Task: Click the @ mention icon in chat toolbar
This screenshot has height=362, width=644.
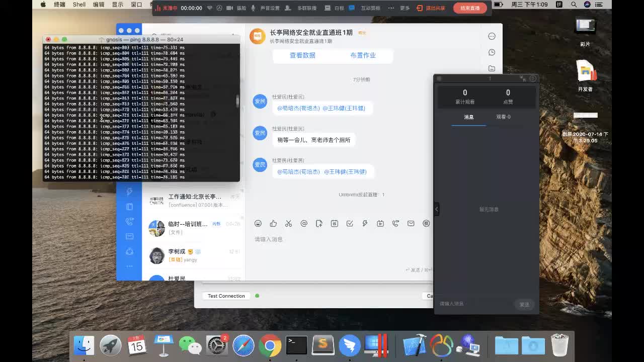Action: (304, 223)
